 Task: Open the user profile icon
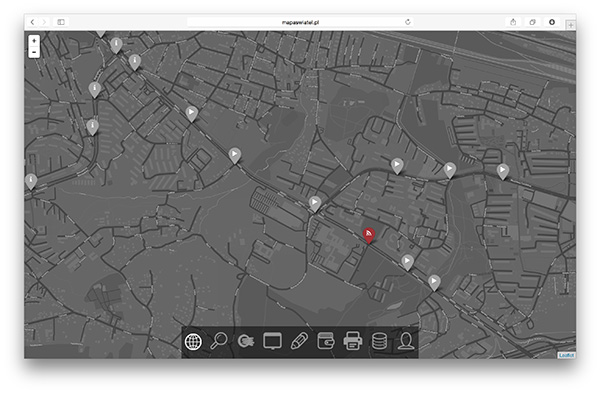[406, 341]
